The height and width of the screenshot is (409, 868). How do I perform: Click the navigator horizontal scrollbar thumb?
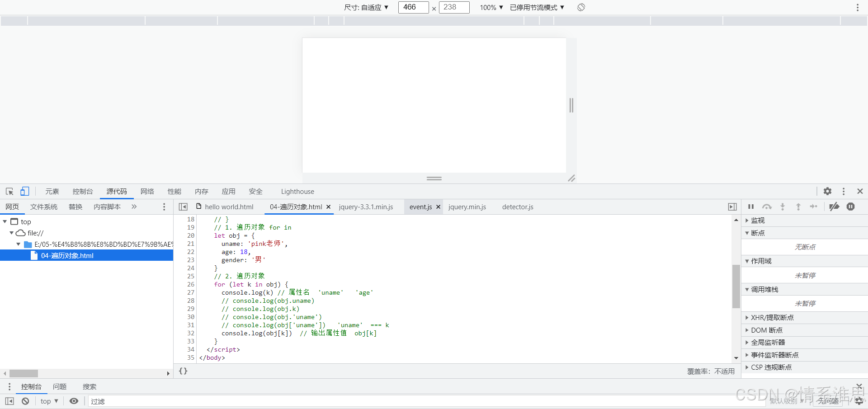[x=24, y=373]
